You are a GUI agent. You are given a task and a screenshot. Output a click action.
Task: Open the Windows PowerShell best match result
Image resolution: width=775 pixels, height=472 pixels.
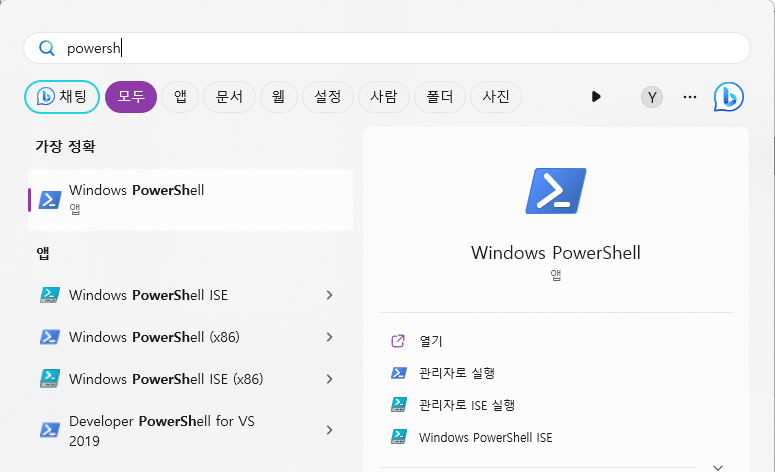pos(190,200)
